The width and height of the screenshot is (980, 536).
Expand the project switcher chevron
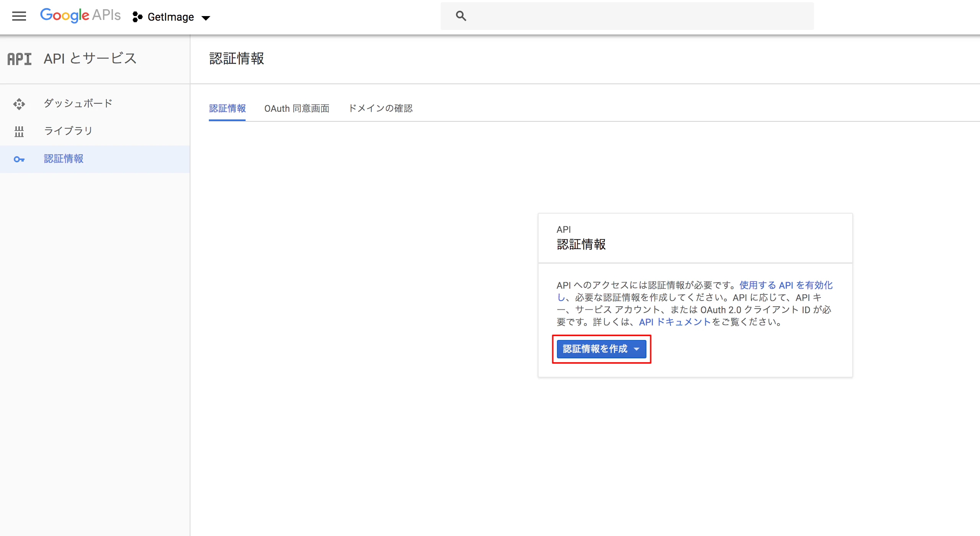(206, 18)
